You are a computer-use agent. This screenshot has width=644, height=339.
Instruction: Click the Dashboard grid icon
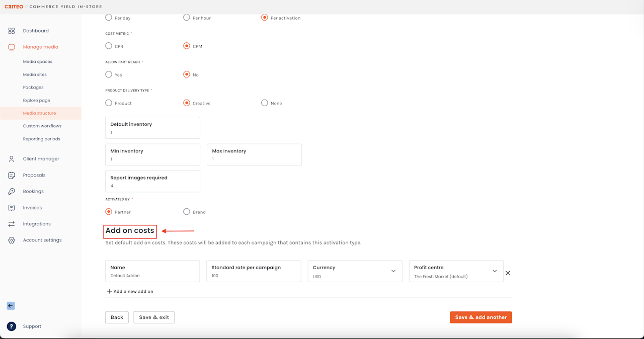12,31
